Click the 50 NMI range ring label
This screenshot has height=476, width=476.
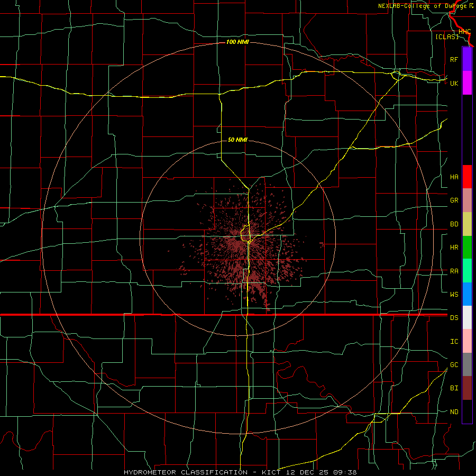[237, 140]
